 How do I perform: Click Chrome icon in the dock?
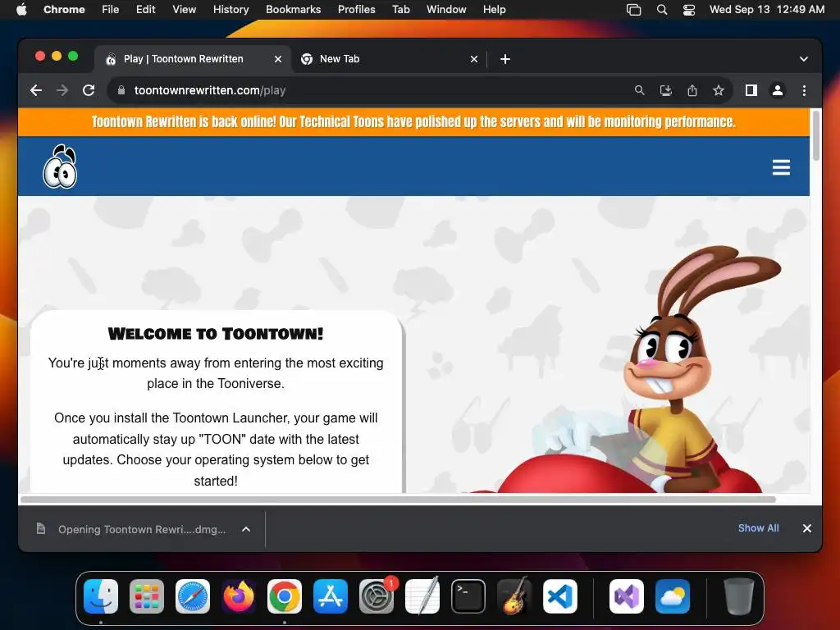(285, 596)
